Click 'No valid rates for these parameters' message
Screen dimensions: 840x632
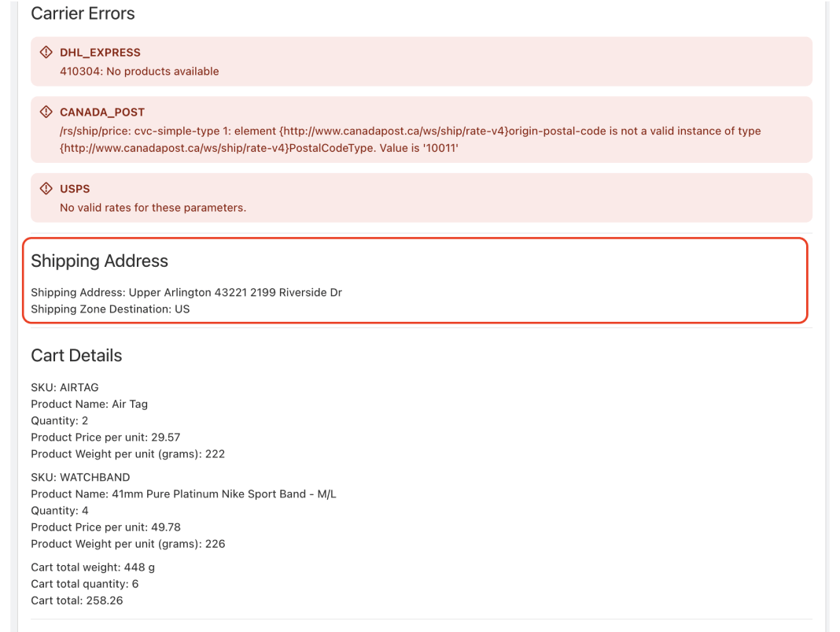pyautogui.click(x=153, y=208)
